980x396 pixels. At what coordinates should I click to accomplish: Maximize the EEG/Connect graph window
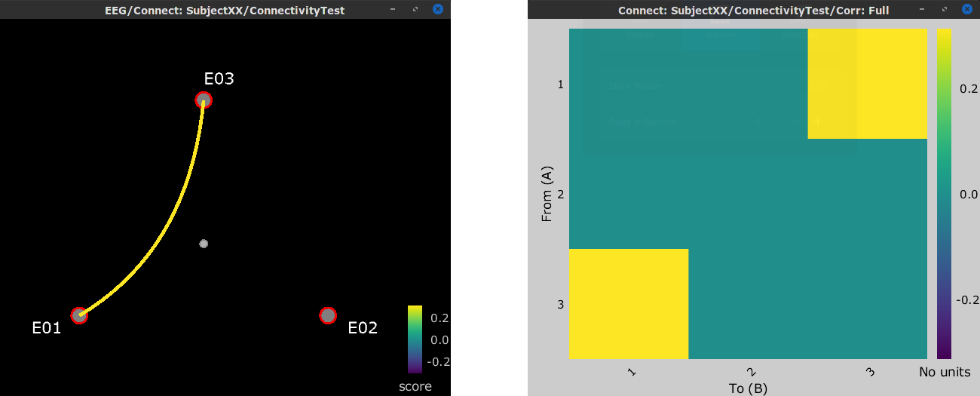415,9
